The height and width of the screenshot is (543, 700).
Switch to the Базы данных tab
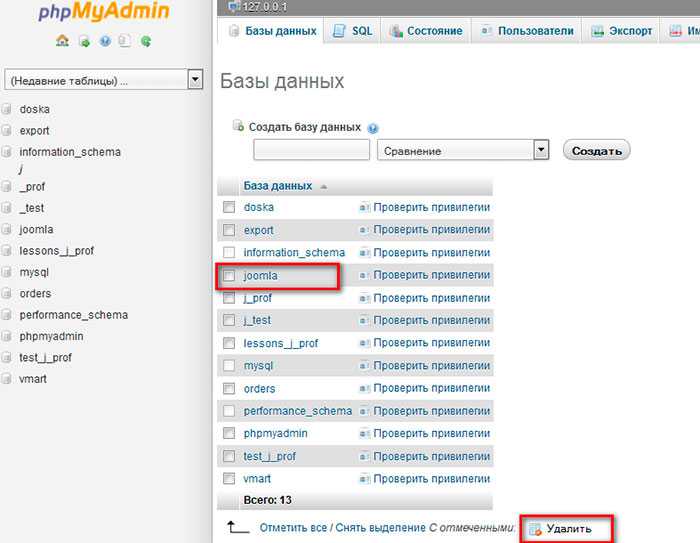click(x=272, y=31)
